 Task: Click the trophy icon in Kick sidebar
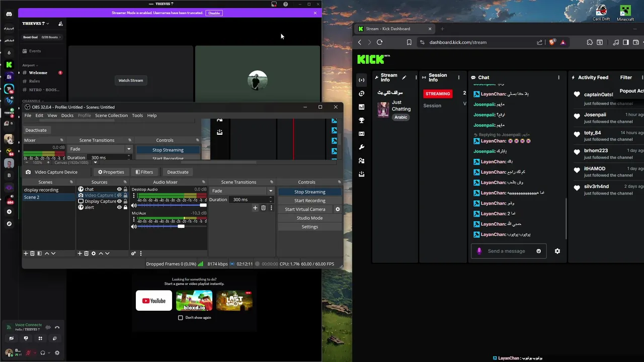click(x=361, y=120)
